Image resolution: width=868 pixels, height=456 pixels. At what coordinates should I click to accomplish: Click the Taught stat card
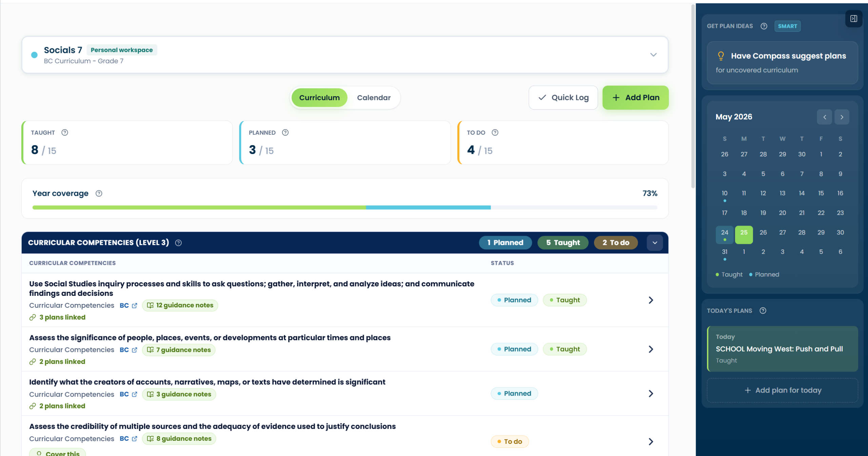[127, 143]
